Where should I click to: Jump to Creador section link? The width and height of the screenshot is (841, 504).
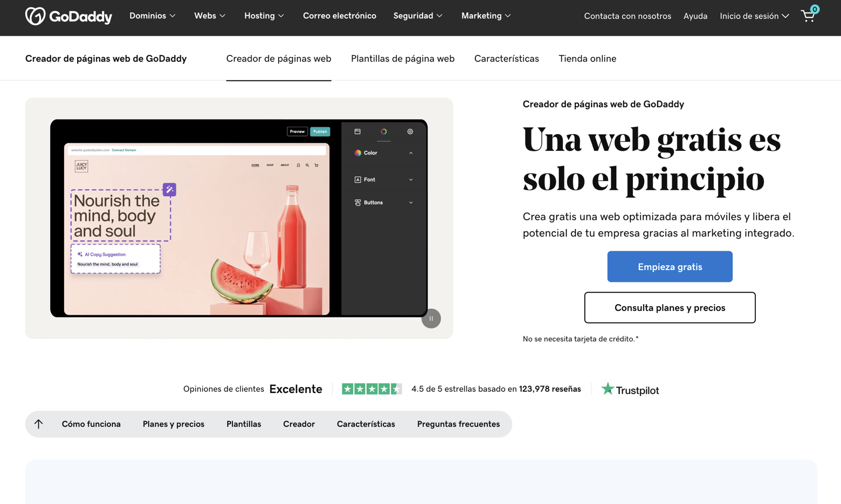point(299,424)
